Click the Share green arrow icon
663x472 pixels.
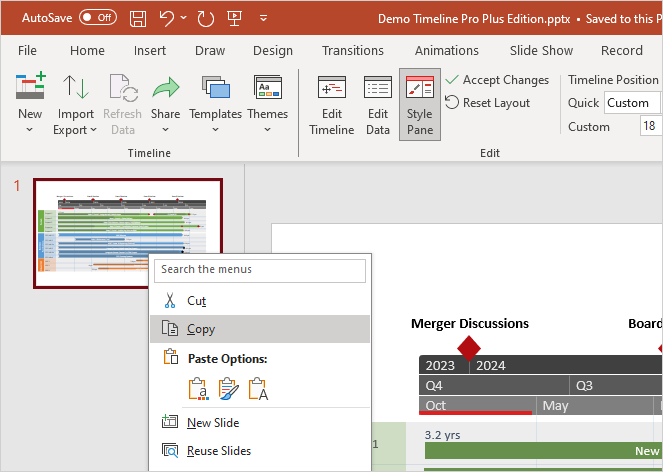[166, 88]
